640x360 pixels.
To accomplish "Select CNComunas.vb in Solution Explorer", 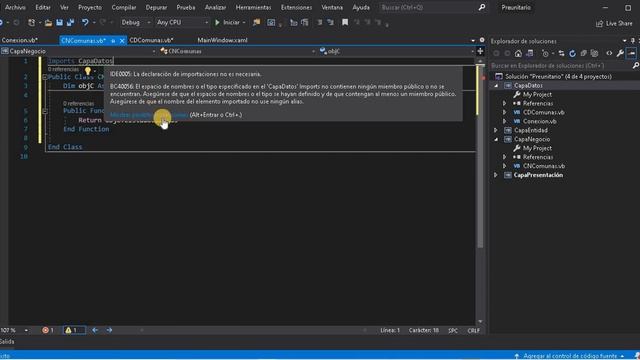I will [x=544, y=166].
